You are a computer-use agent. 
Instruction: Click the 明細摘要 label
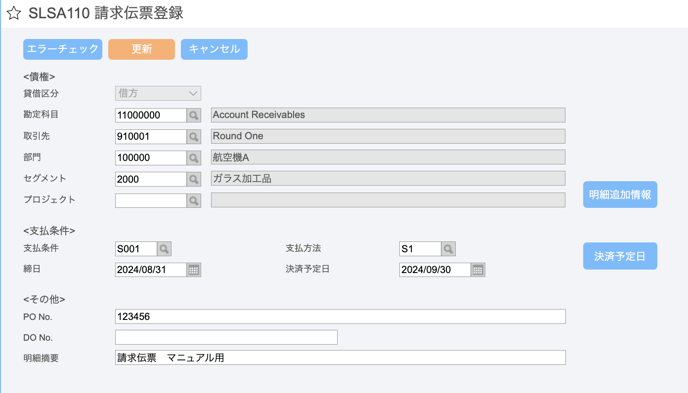tap(41, 358)
